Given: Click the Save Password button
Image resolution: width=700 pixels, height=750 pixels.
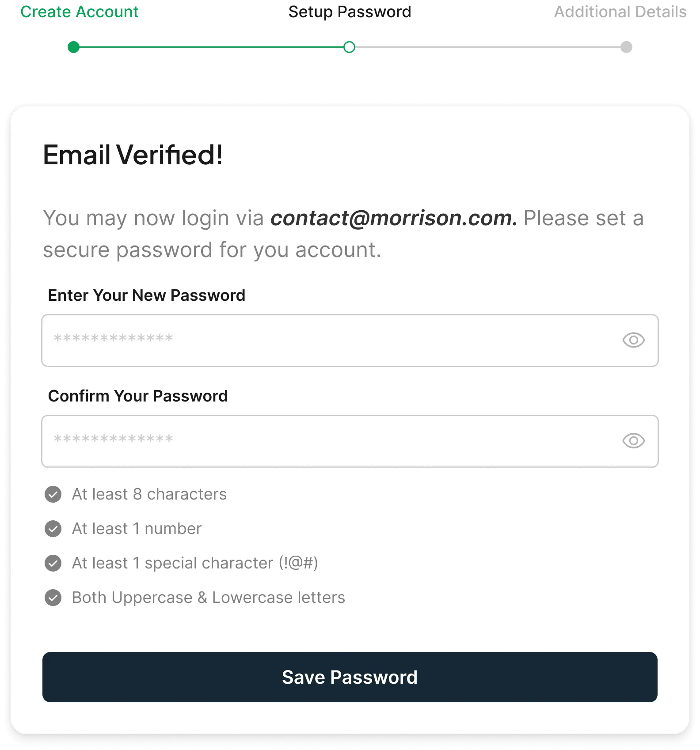Looking at the screenshot, I should pyautogui.click(x=350, y=677).
